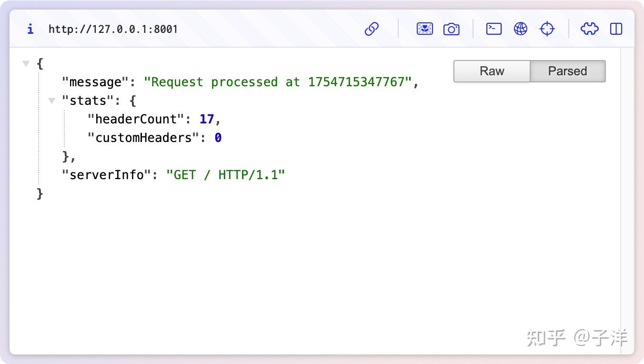
Task: Click the stats key label
Action: click(x=91, y=101)
